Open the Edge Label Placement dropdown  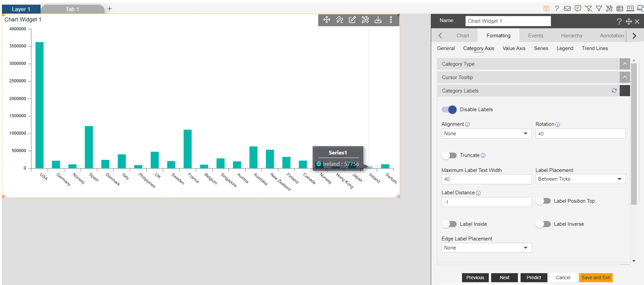pyautogui.click(x=486, y=248)
